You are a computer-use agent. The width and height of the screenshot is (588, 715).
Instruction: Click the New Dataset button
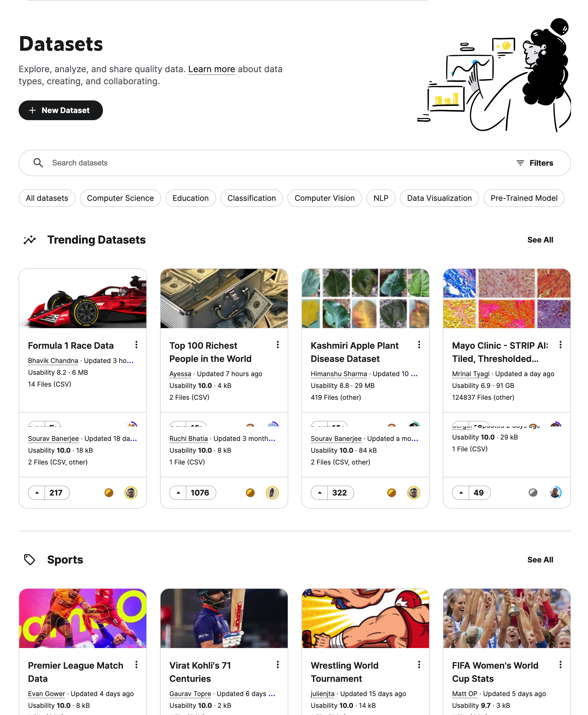click(x=61, y=110)
